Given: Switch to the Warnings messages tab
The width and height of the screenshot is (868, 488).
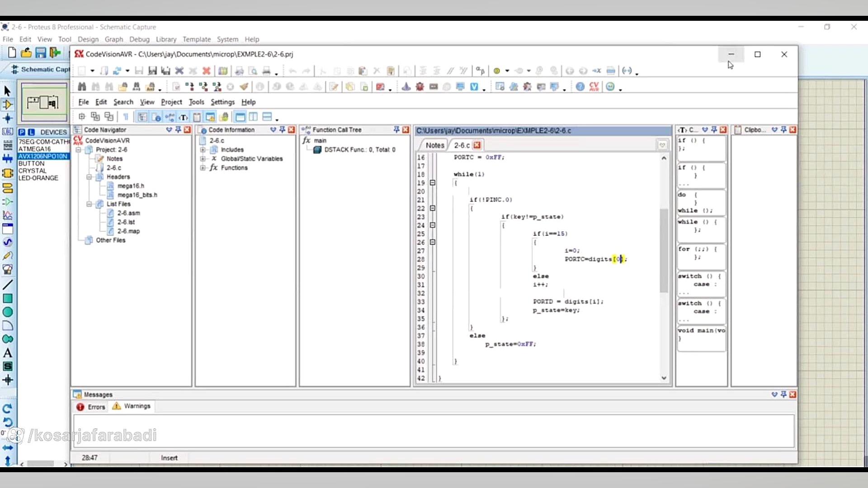Looking at the screenshot, I should 132,406.
